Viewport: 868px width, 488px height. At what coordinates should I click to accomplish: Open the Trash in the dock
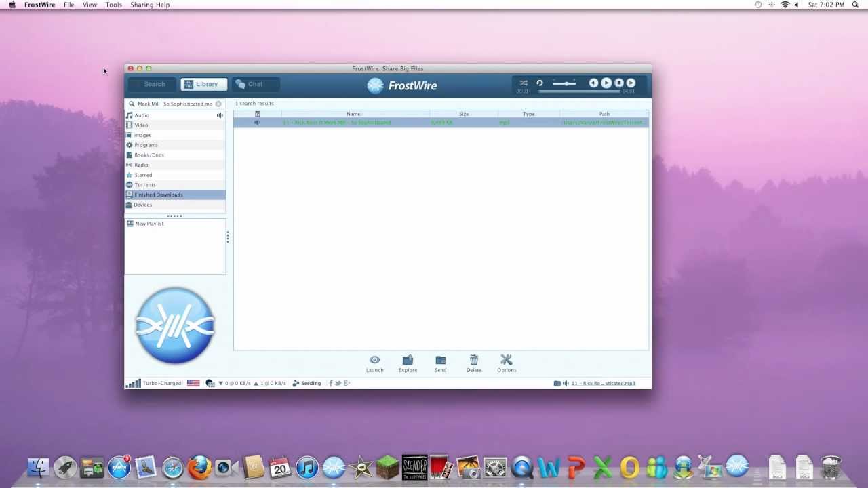(831, 467)
